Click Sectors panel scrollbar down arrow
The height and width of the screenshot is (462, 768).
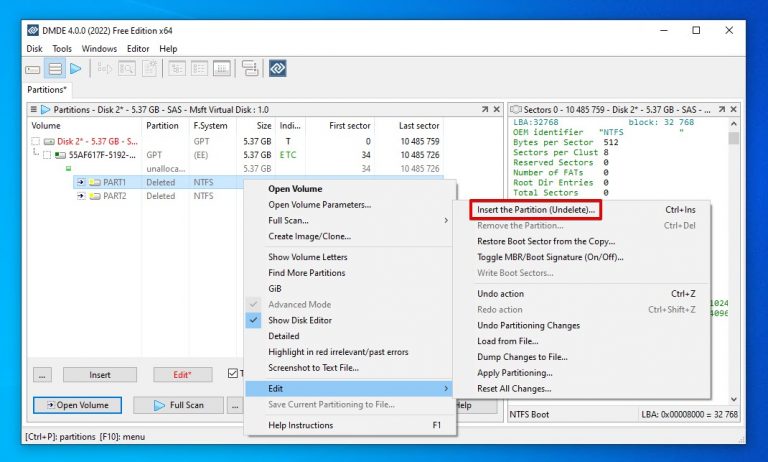(x=734, y=399)
